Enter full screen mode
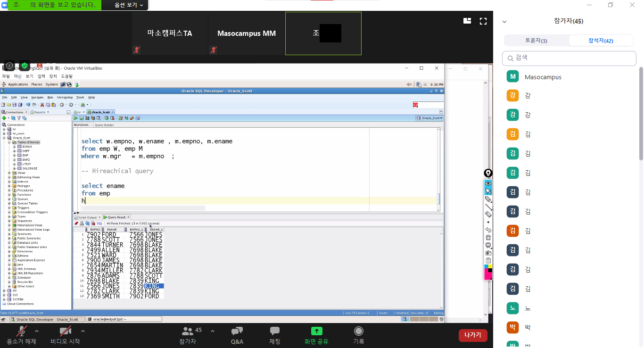The width and height of the screenshot is (644, 348). tap(483, 21)
